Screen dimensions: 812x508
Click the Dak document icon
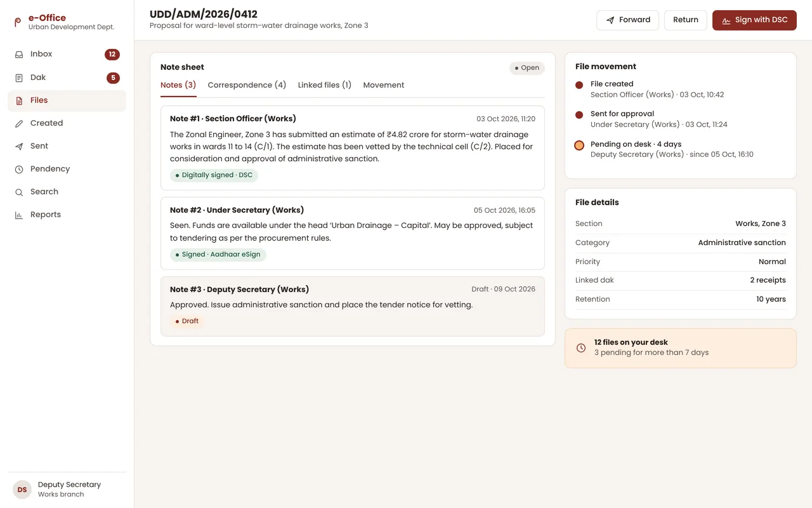pos(19,77)
